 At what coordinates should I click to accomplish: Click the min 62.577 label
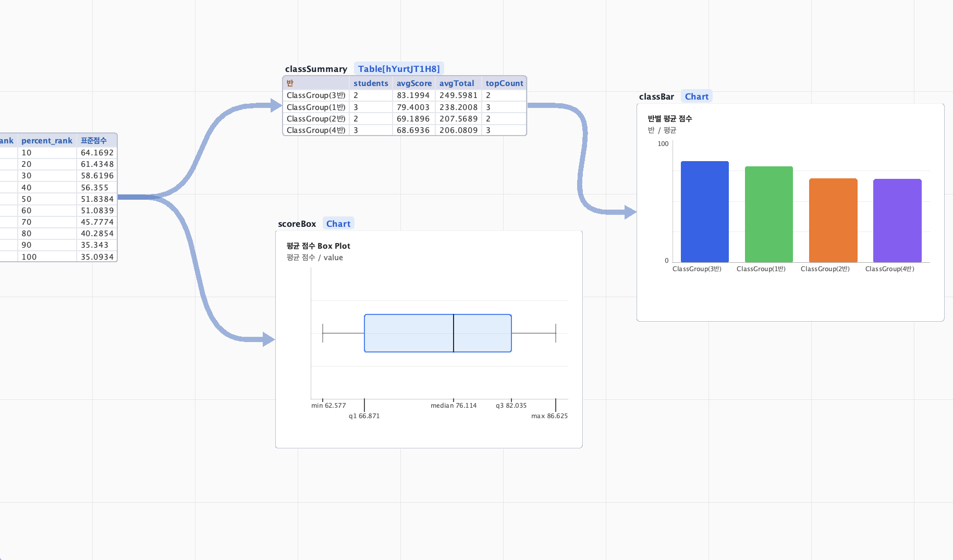(x=328, y=406)
